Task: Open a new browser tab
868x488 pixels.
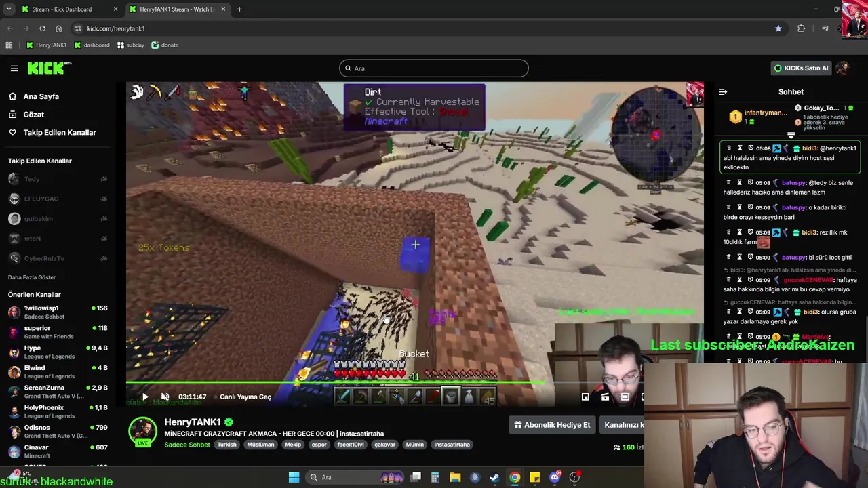Action: pos(239,9)
